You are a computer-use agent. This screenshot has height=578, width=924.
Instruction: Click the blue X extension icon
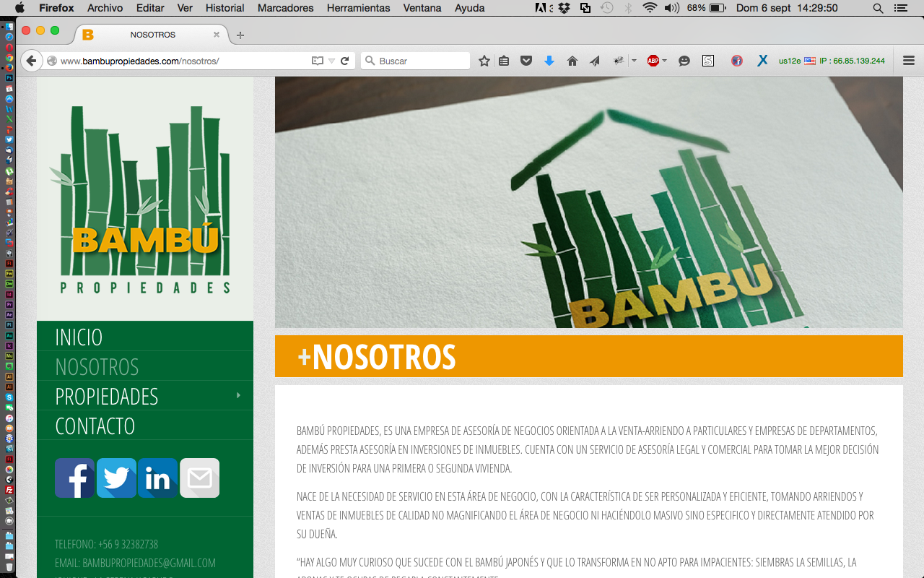pyautogui.click(x=762, y=61)
